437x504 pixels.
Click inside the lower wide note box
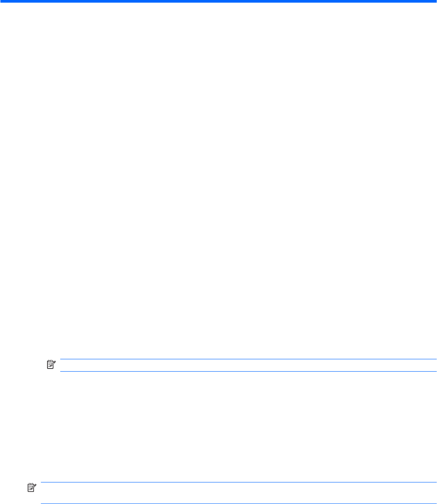tap(239, 493)
